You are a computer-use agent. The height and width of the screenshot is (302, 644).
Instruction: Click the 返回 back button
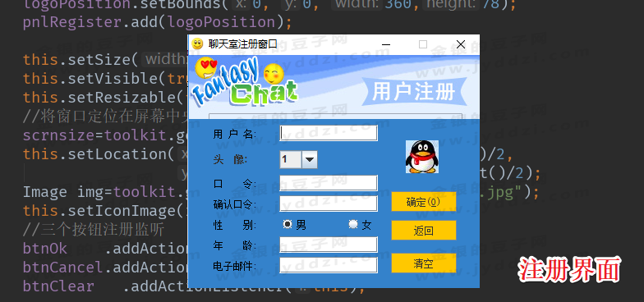coord(424,230)
